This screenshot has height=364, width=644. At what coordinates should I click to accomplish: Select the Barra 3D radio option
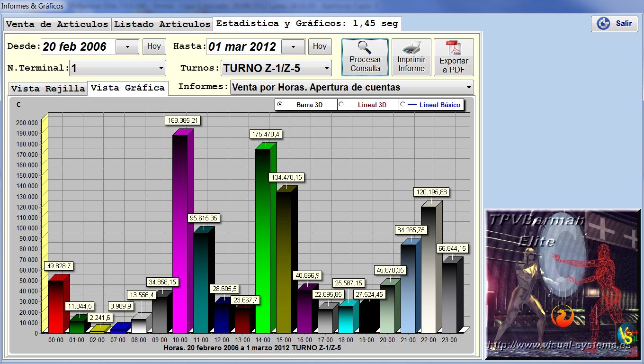point(279,105)
